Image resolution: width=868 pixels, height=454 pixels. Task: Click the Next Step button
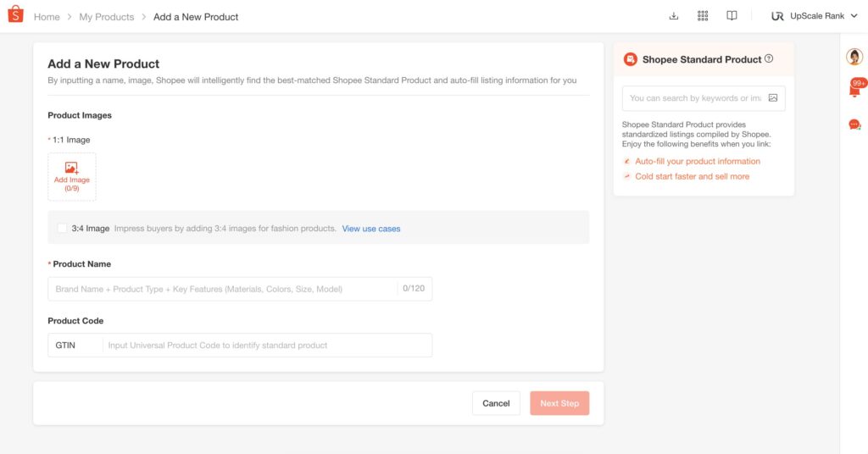click(559, 403)
